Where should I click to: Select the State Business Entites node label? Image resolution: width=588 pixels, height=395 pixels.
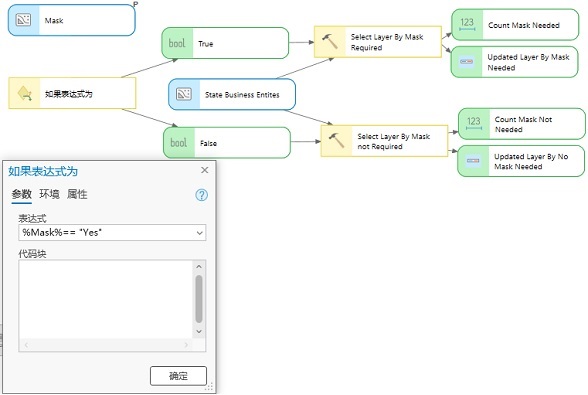(242, 95)
